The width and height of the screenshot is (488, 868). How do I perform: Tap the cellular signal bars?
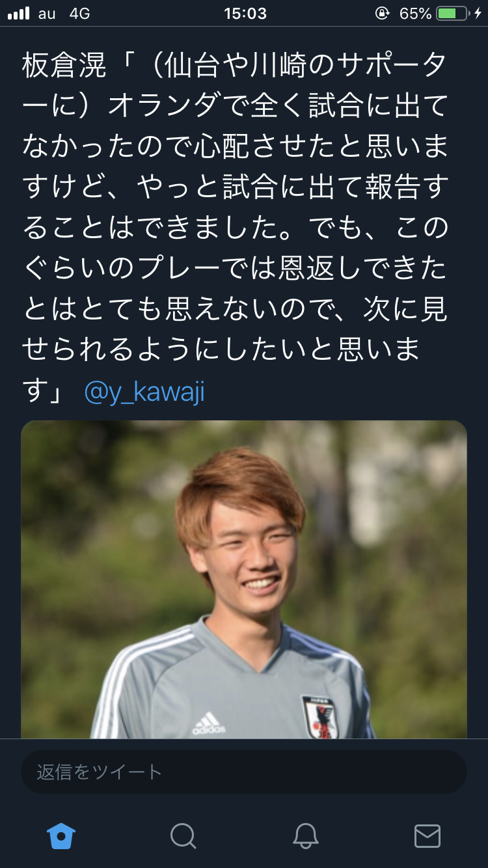coord(18,13)
